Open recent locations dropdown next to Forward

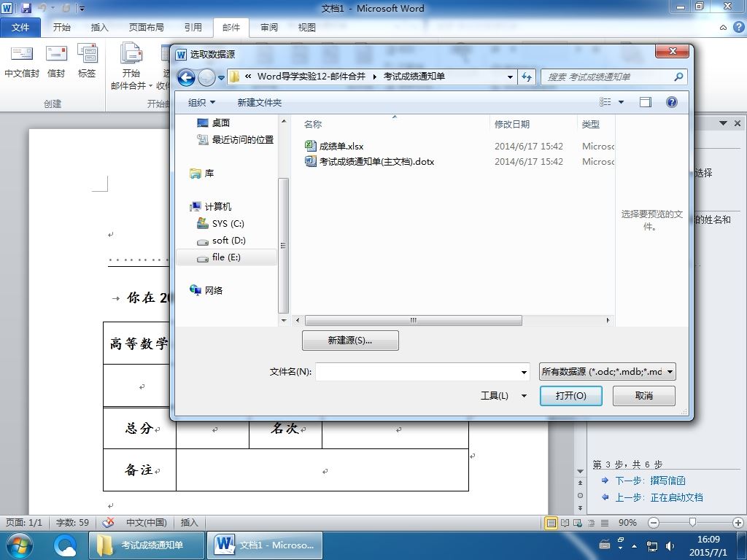click(221, 77)
